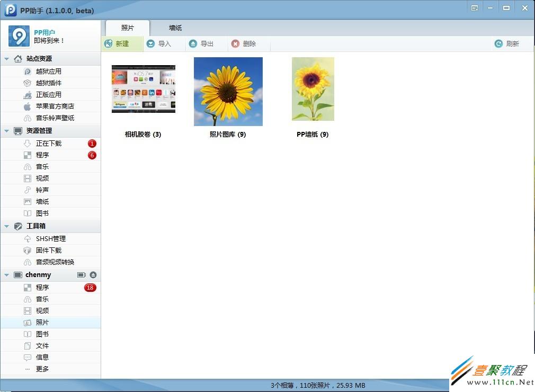Viewport: 535px width, 392px height.
Task: Click the 导入 import icon
Action: pyautogui.click(x=150, y=43)
